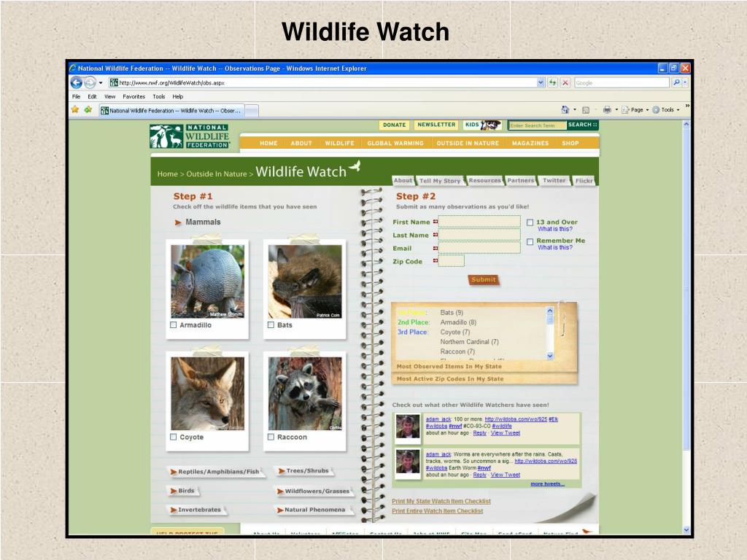Click Outside In Nature breadcrumb link
This screenshot has height=560, width=747.
click(x=217, y=174)
